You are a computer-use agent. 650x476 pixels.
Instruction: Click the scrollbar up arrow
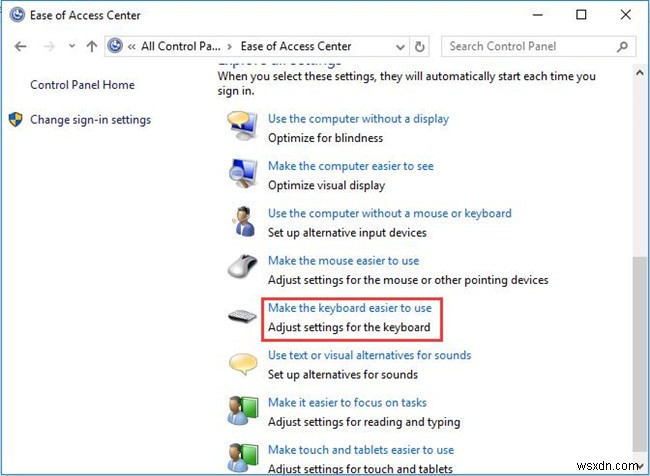coord(640,73)
